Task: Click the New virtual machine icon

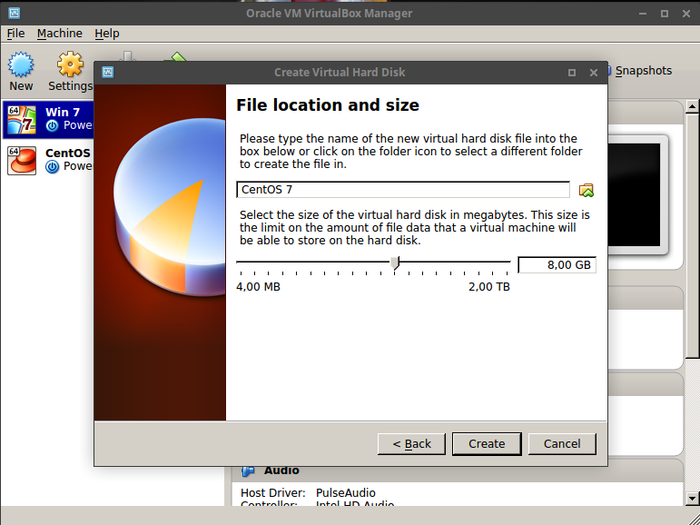Action: click(x=21, y=65)
